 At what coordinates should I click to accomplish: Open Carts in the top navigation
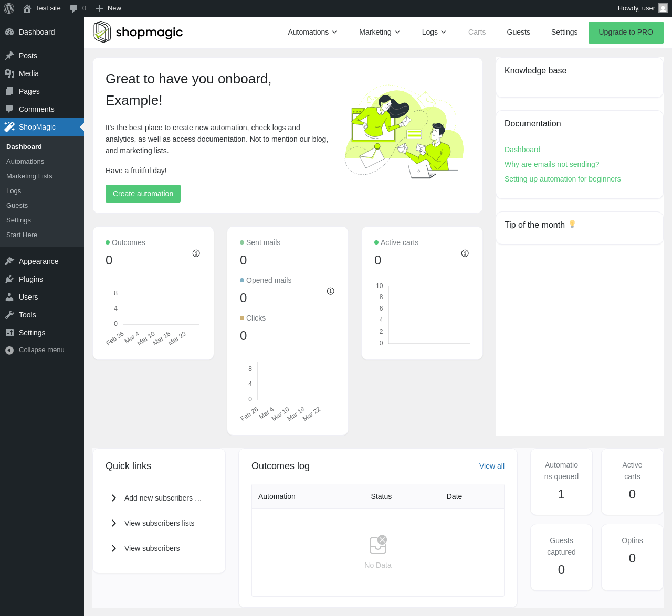click(477, 32)
